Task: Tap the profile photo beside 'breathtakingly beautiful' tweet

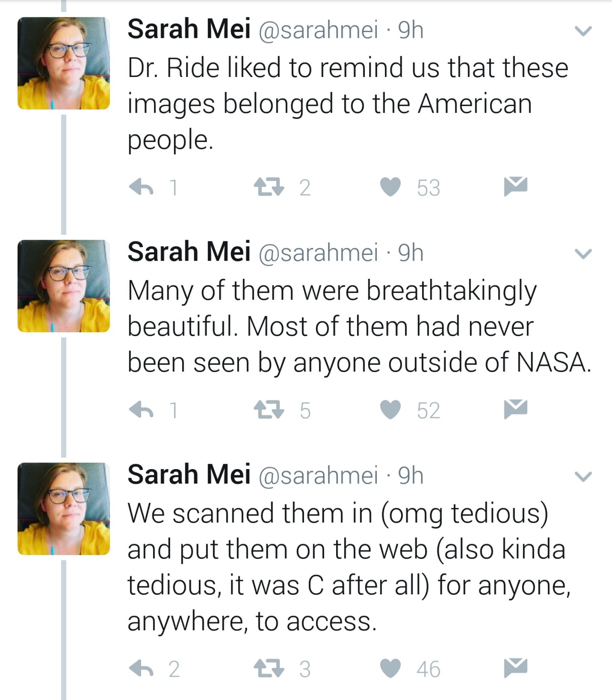Action: tap(64, 286)
